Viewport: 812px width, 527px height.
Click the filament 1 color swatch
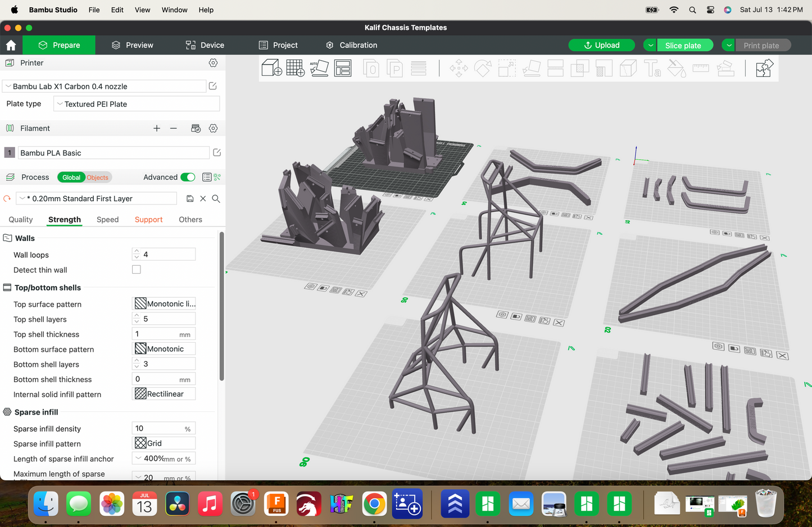point(10,153)
